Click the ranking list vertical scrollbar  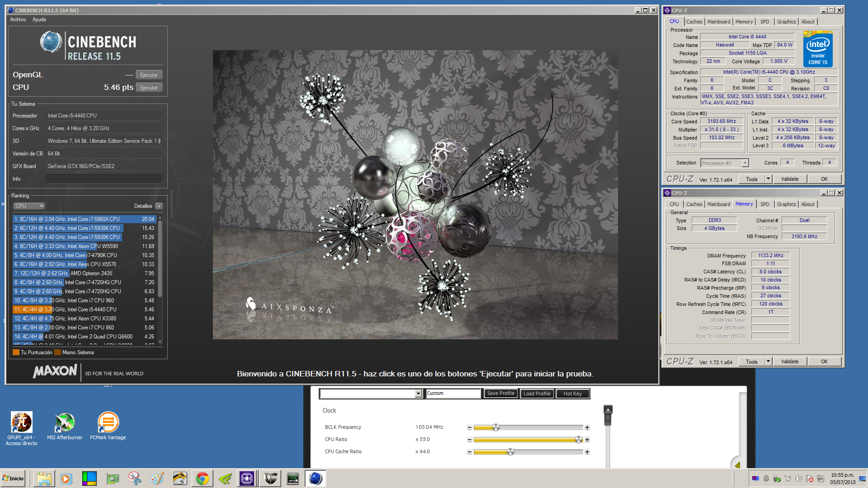pyautogui.click(x=160, y=281)
